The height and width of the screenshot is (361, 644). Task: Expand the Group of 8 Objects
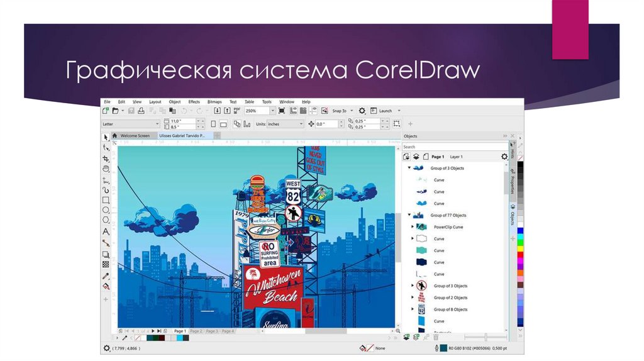coord(413,309)
